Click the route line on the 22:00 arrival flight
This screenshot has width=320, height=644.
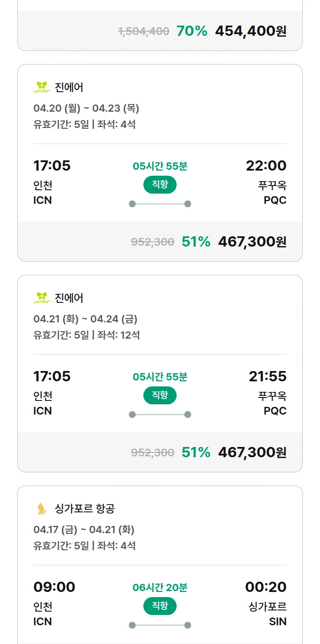pyautogui.click(x=160, y=204)
